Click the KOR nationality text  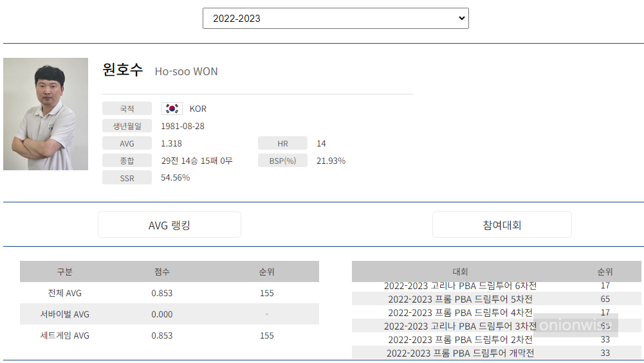pos(198,109)
